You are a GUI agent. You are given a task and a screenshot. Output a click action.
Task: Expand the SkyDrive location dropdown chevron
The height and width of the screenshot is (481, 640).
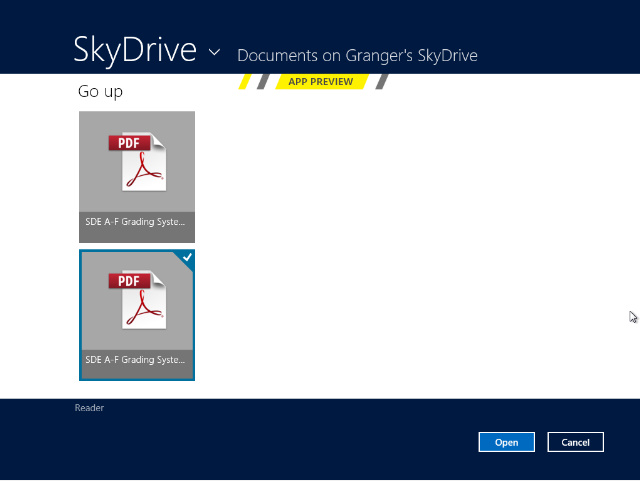coord(215,52)
